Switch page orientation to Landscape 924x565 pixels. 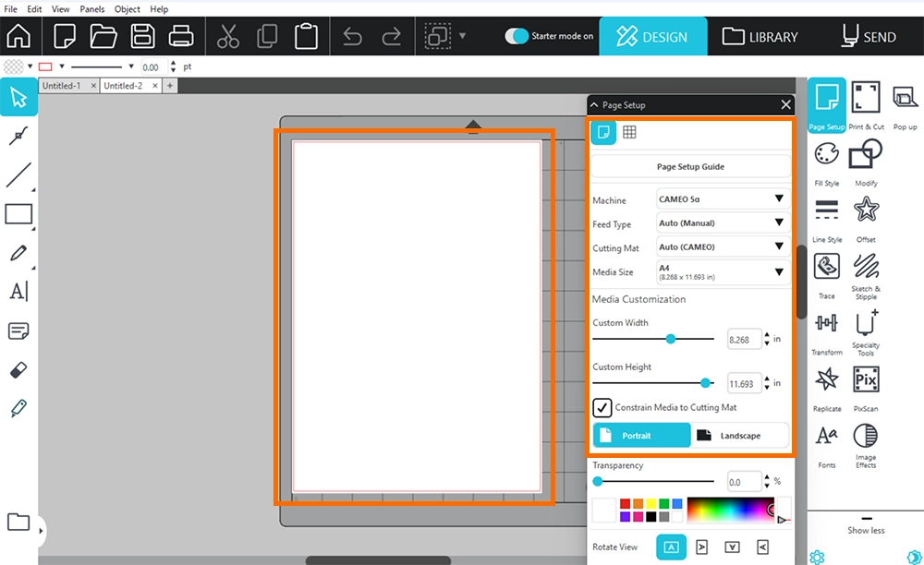(740, 435)
